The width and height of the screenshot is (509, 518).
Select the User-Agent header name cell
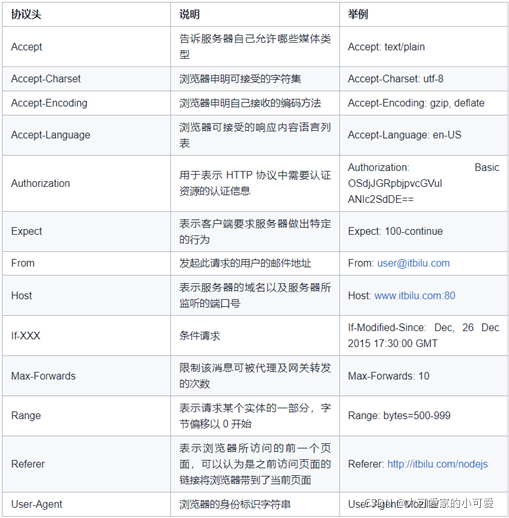pos(86,504)
